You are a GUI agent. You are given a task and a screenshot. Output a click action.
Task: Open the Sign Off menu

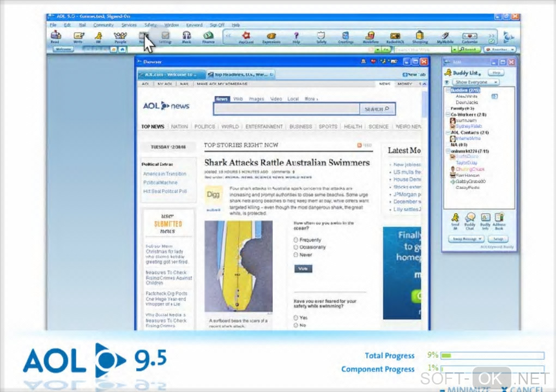217,25
